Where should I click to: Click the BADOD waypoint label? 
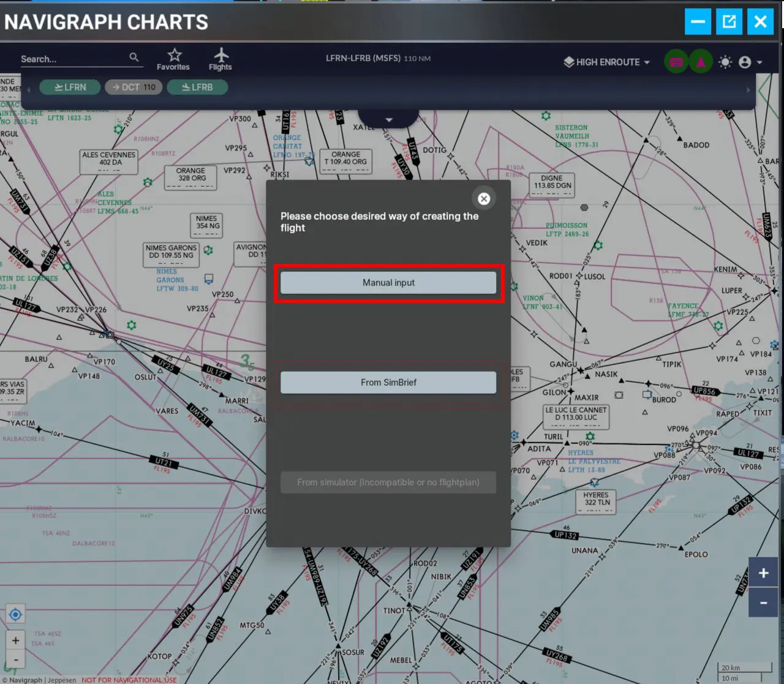tap(696, 145)
